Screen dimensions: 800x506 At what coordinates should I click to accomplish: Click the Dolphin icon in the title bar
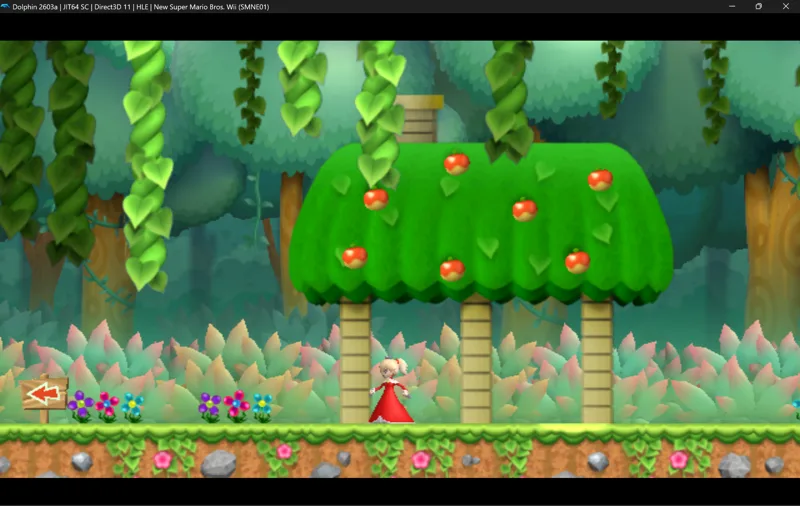click(5, 7)
